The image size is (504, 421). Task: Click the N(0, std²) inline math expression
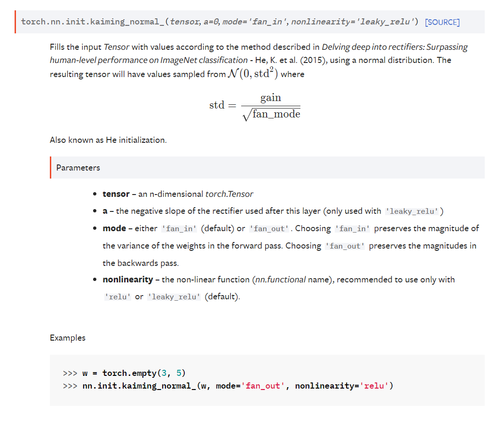pyautogui.click(x=252, y=74)
